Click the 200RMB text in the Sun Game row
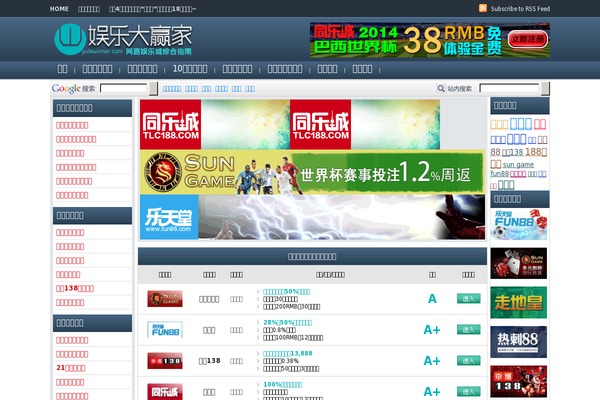 pyautogui.click(x=292, y=307)
